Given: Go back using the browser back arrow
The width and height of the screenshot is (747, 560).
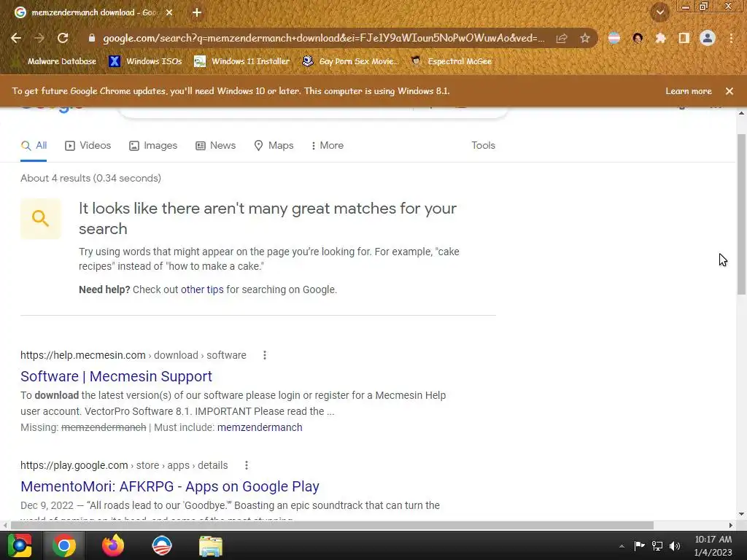Looking at the screenshot, I should pyautogui.click(x=16, y=38).
